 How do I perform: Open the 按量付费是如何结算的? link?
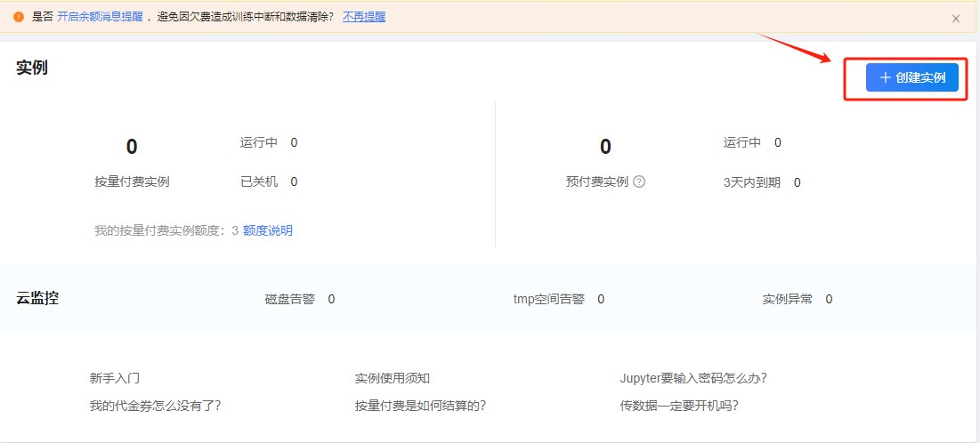tap(421, 406)
